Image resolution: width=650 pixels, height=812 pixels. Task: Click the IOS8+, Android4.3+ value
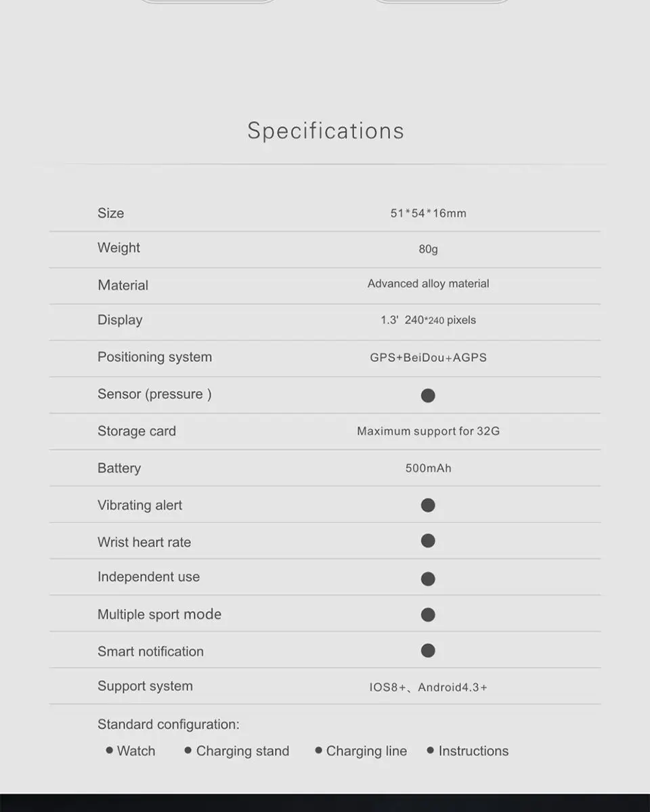click(429, 687)
